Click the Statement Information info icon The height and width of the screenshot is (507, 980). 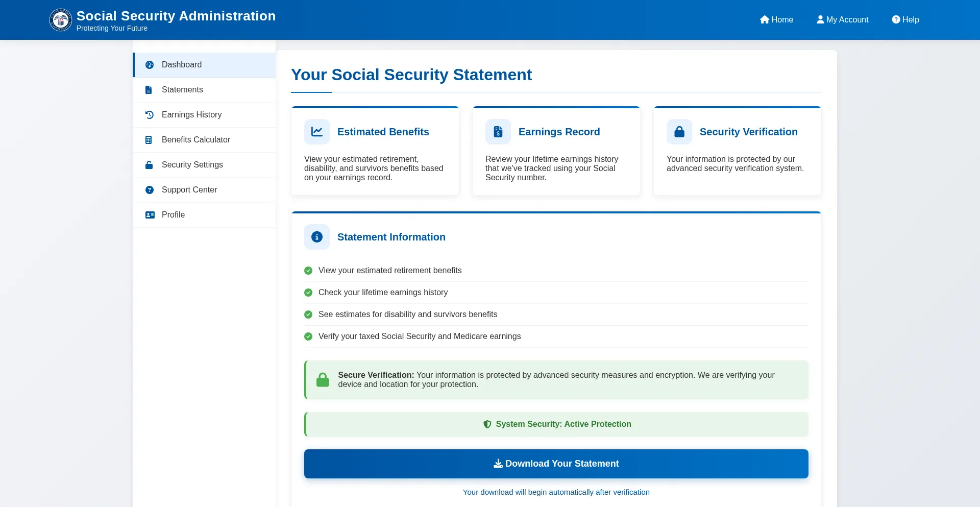(317, 237)
